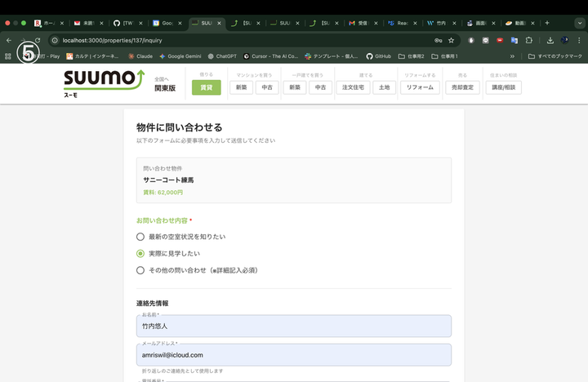Click the email address input field
This screenshot has height=382, width=588.
tap(293, 355)
